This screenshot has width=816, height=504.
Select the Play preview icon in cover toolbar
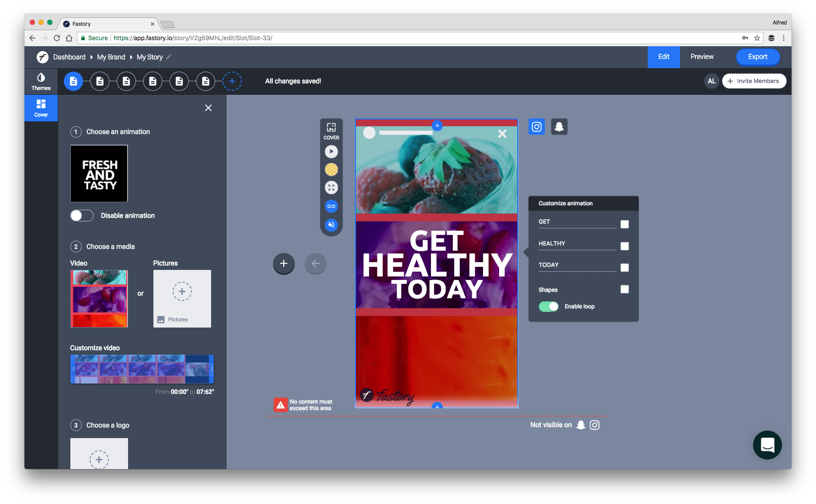tap(331, 151)
